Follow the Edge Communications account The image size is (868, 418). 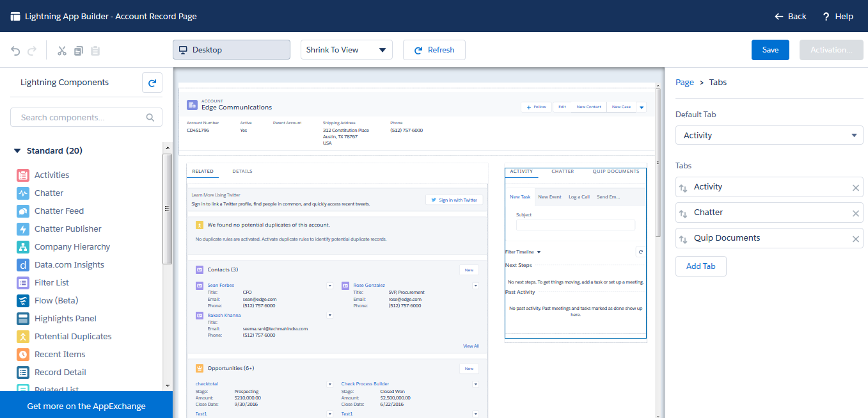click(x=536, y=107)
